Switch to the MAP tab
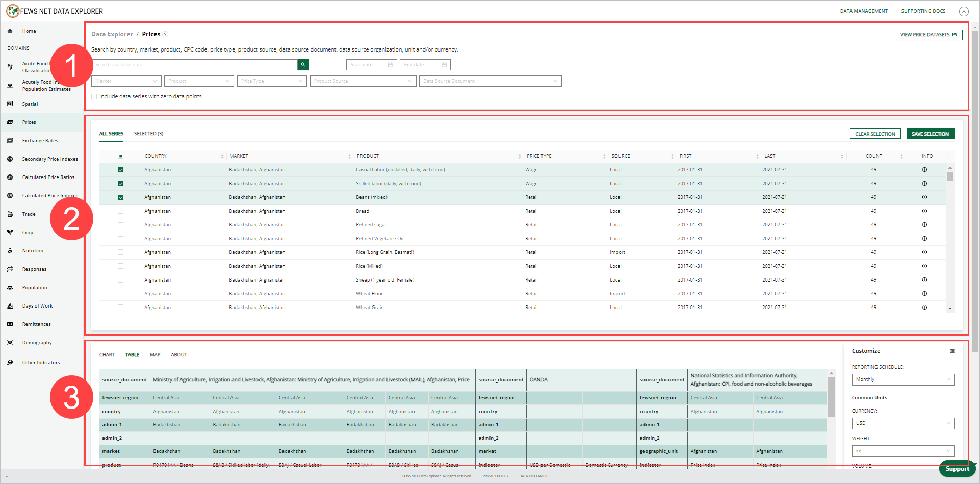 click(154, 354)
